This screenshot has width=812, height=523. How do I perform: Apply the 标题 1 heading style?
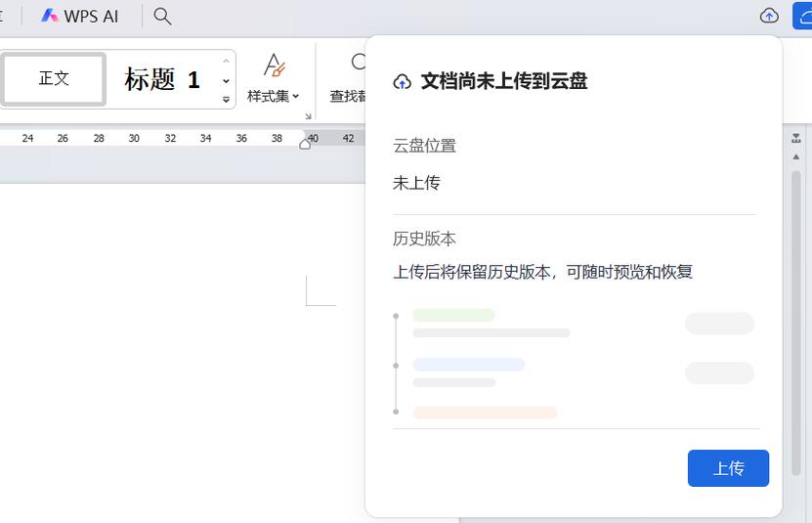click(162, 79)
